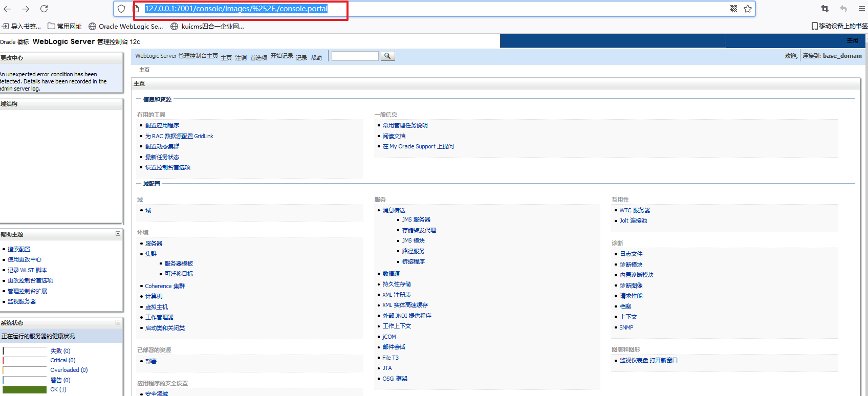Open the screenshot crop tool icon
The width and height of the screenshot is (868, 396).
[x=825, y=9]
